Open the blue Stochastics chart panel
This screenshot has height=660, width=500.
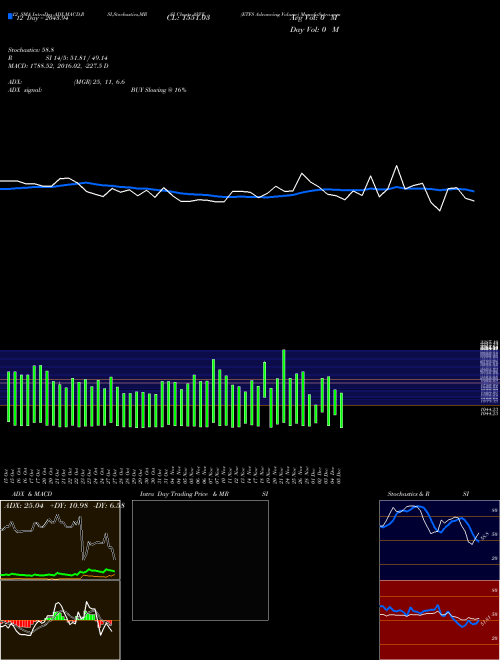coord(439,540)
